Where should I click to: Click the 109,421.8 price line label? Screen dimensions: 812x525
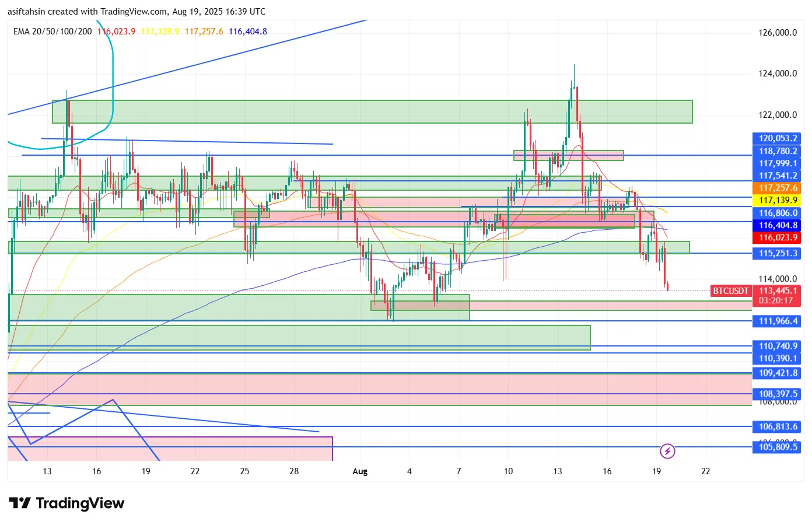[x=777, y=373]
